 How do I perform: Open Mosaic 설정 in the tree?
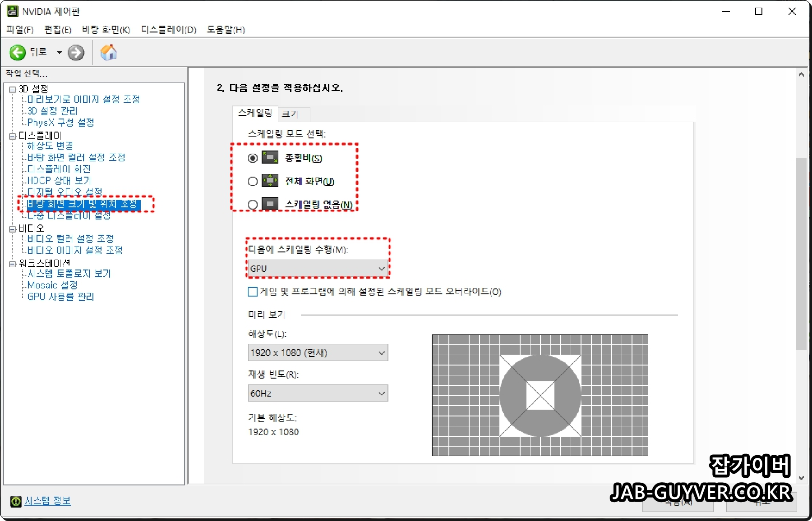[x=52, y=285]
